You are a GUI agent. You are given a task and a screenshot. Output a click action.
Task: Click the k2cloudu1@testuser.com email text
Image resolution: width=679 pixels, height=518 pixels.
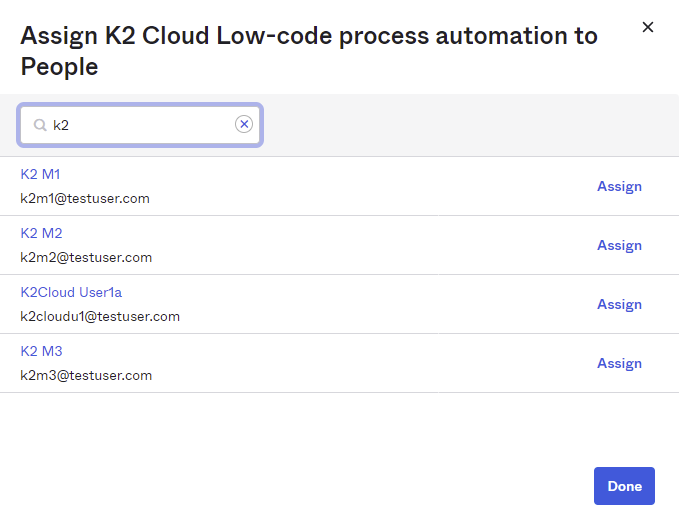100,316
